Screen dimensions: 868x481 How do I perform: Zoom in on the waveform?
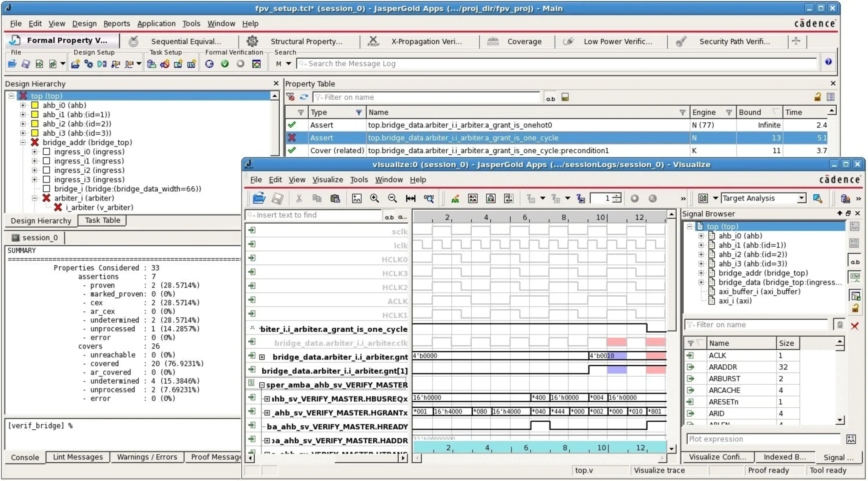point(374,198)
